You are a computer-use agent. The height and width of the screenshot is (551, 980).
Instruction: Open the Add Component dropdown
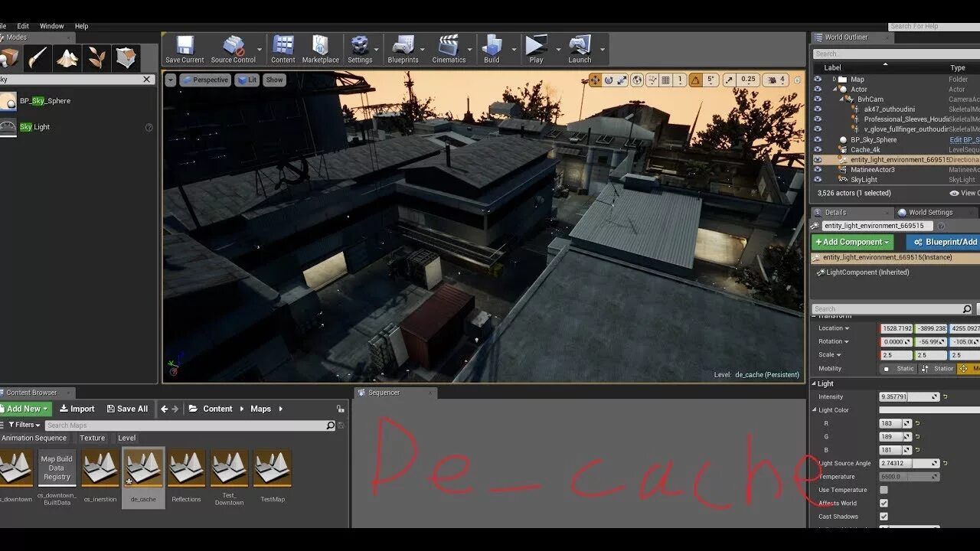tap(852, 242)
